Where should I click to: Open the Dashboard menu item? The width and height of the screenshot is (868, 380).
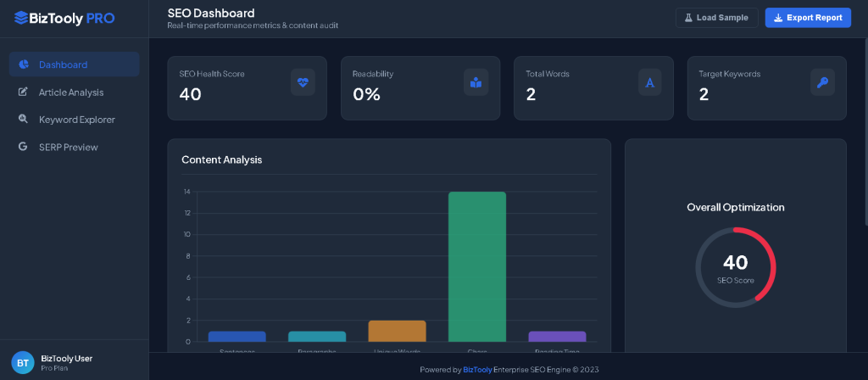coord(75,64)
